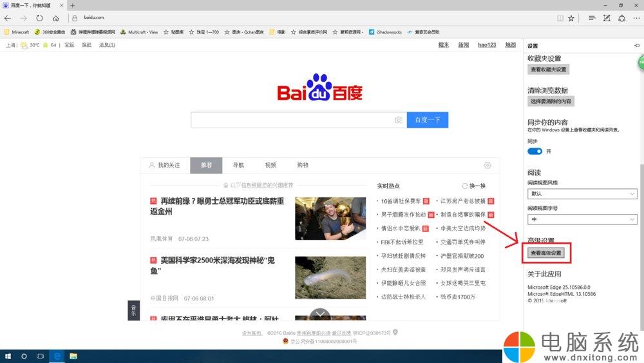The width and height of the screenshot is (644, 363).
Task: Go to the browser home page
Action: pos(56,18)
